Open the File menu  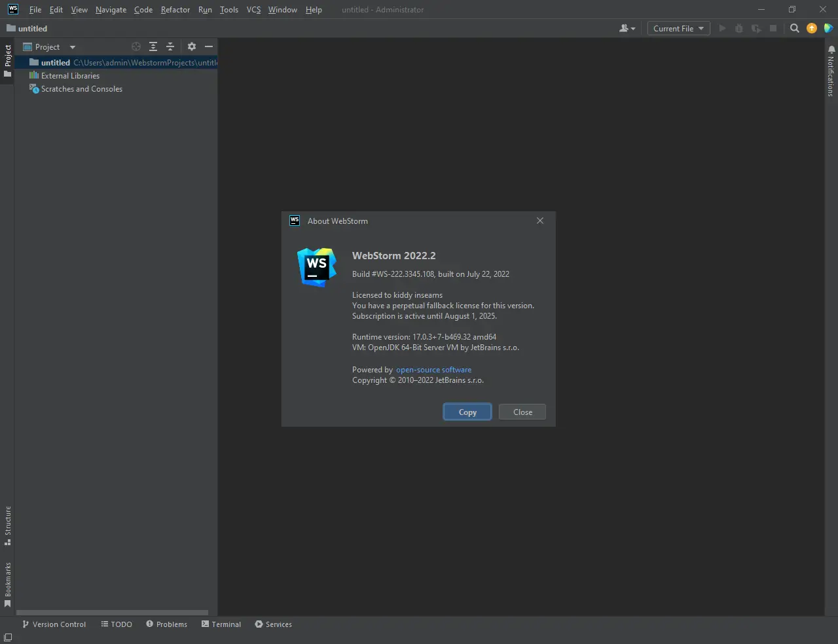coord(35,10)
